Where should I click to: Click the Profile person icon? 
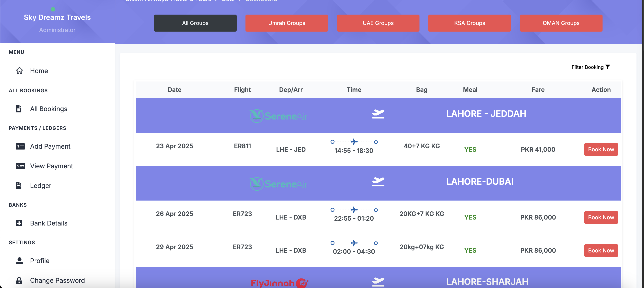point(19,261)
